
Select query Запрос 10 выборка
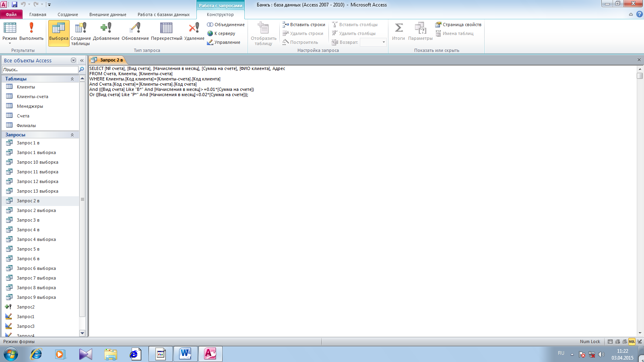point(40,162)
